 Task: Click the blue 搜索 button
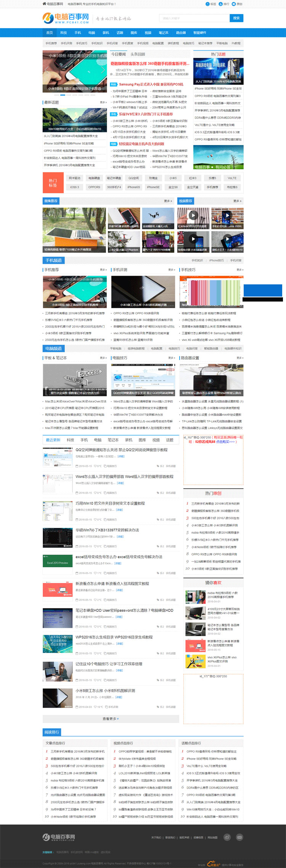point(236,18)
